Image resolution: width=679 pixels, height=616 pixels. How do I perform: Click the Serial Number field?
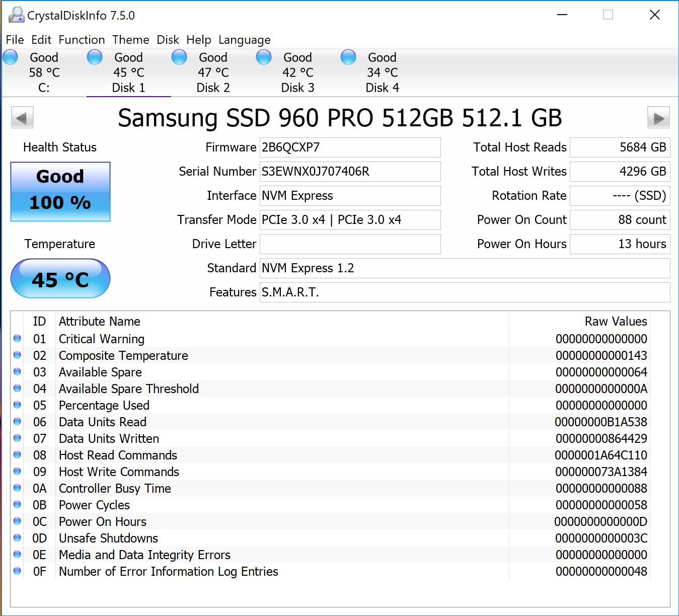[x=350, y=172]
